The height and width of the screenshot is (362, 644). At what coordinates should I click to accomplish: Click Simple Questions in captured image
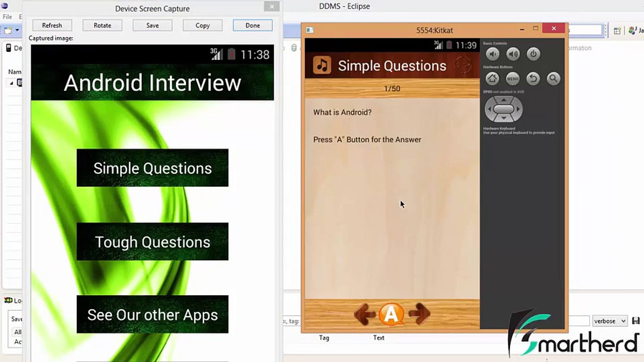(152, 168)
